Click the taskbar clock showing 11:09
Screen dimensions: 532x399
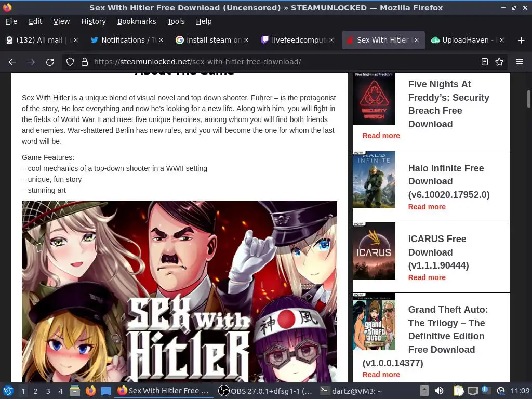[x=520, y=391]
